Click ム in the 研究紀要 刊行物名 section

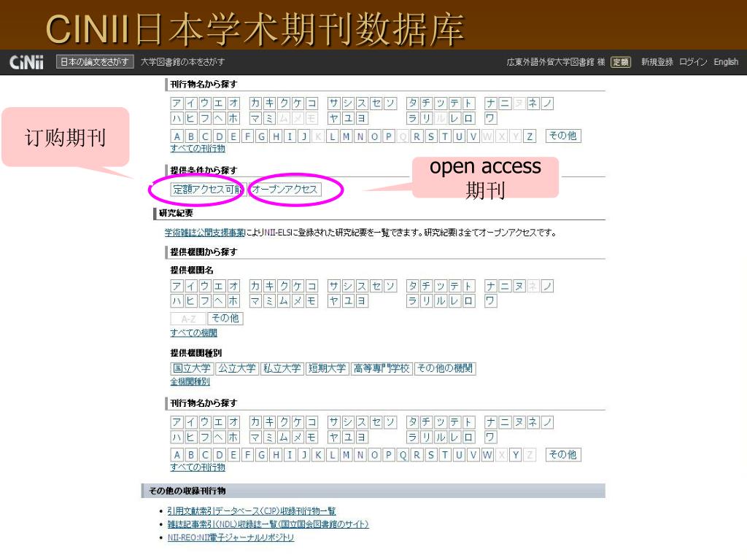284,437
